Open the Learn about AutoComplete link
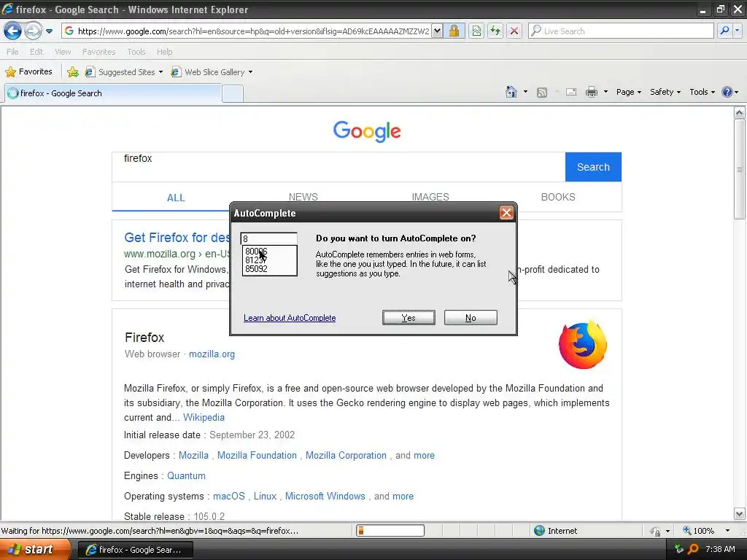Screen dimensions: 747x560 [290, 318]
